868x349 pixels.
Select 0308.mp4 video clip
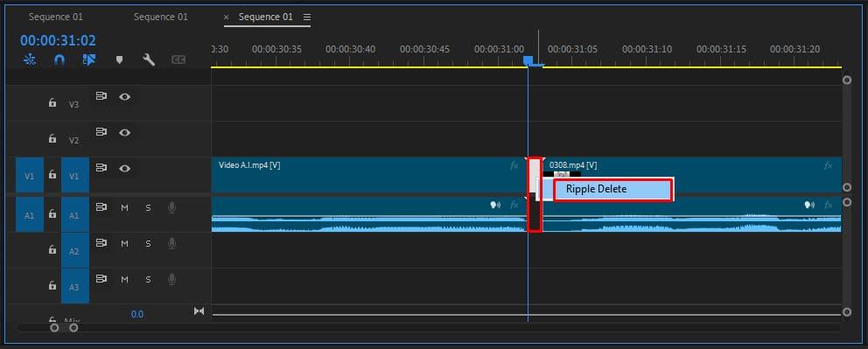692,175
